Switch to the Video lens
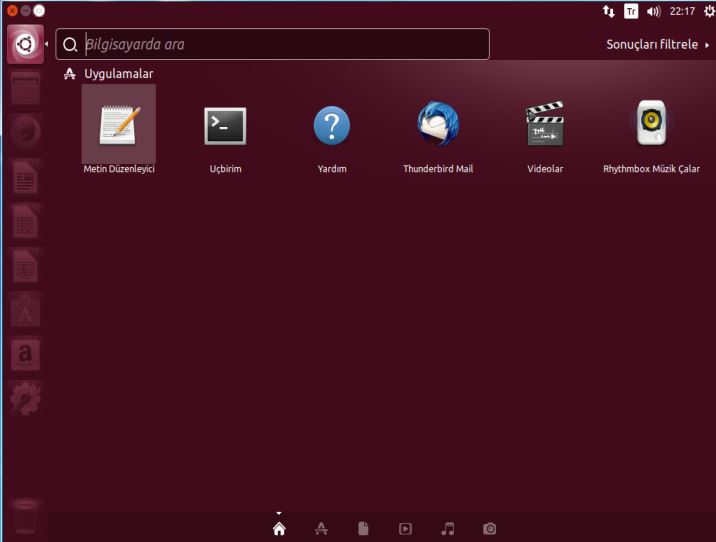Image resolution: width=716 pixels, height=542 pixels. [405, 529]
